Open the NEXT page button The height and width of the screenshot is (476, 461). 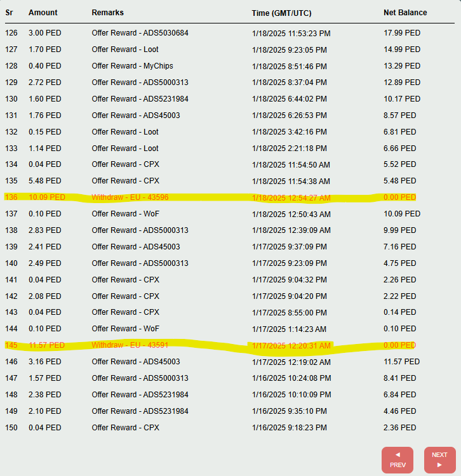pos(440,460)
